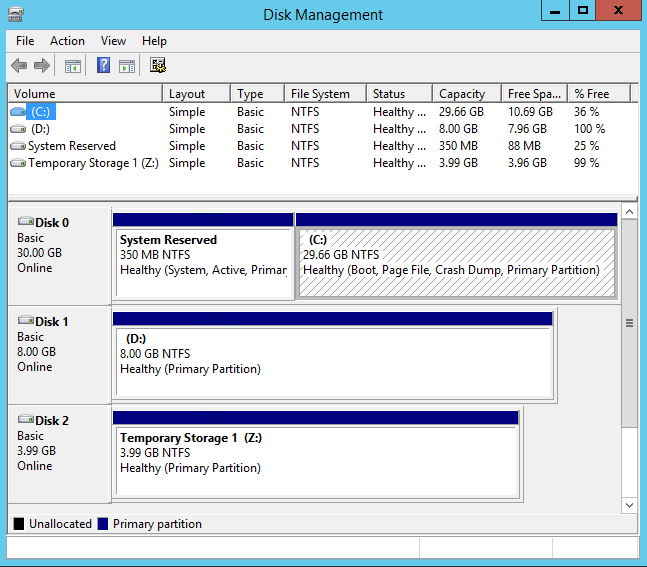Sort the list by Capacity column header
Screen dimensions: 647x567
tap(462, 94)
